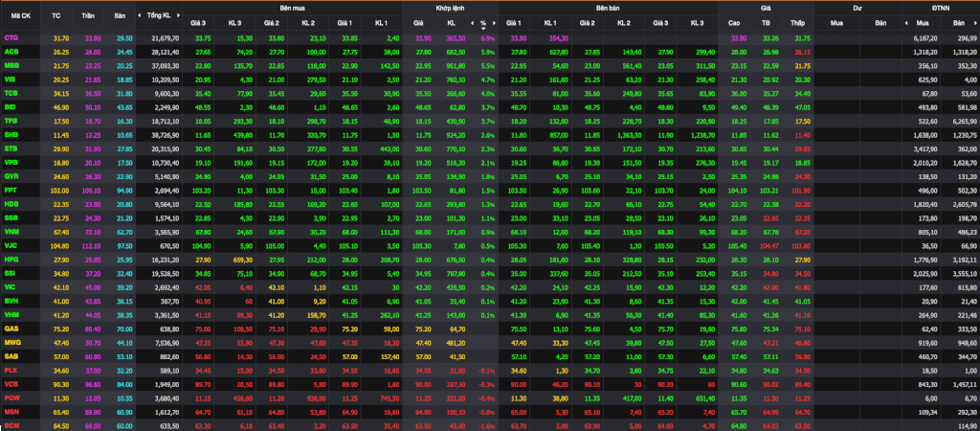Open the FPT stock symbol

[10, 189]
